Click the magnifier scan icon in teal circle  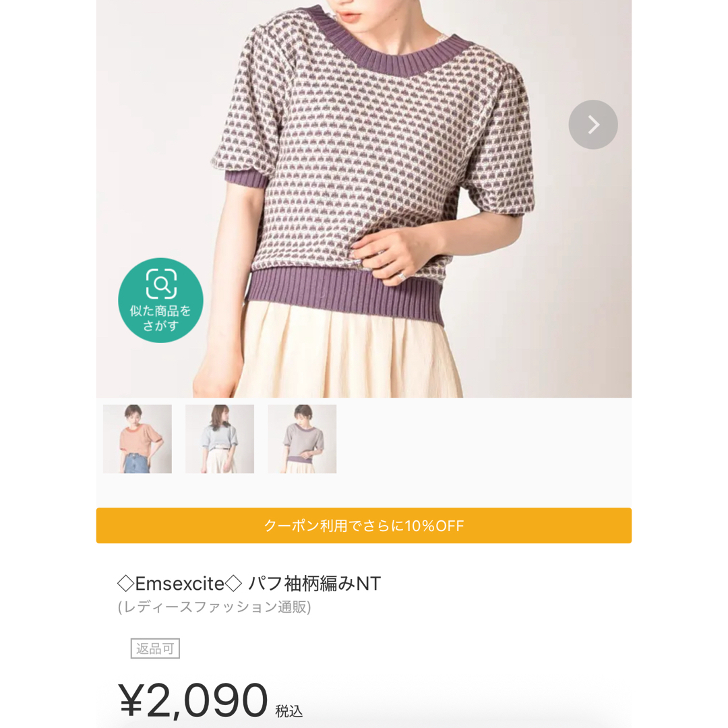[x=161, y=283]
